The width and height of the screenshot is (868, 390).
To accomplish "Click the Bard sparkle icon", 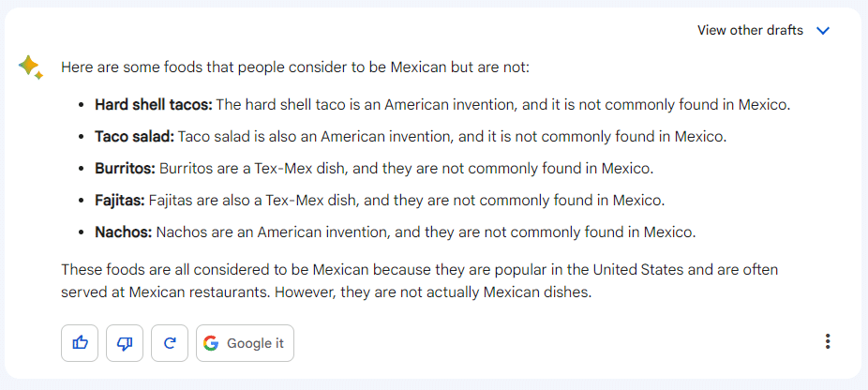I will coord(30,67).
